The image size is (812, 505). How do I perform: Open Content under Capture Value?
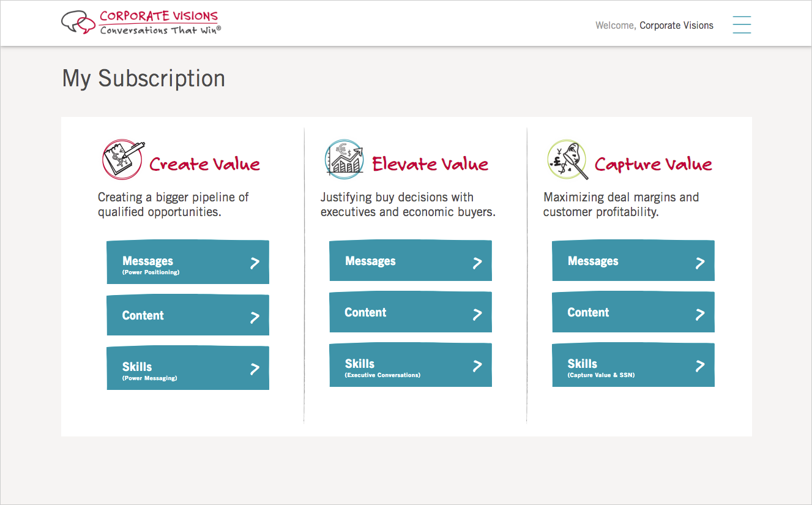(633, 312)
